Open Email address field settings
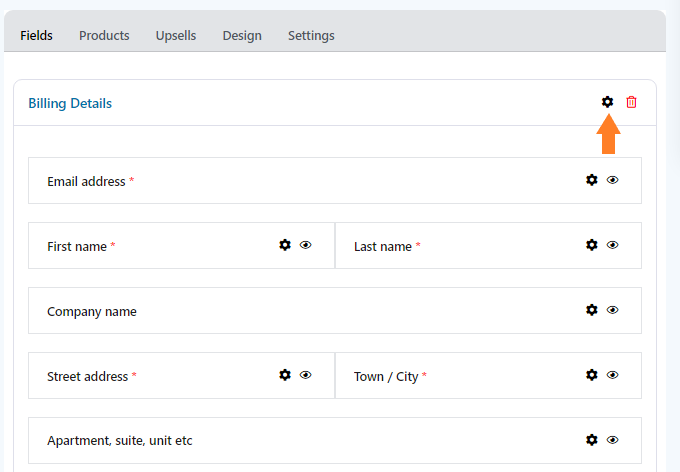 pyautogui.click(x=592, y=180)
